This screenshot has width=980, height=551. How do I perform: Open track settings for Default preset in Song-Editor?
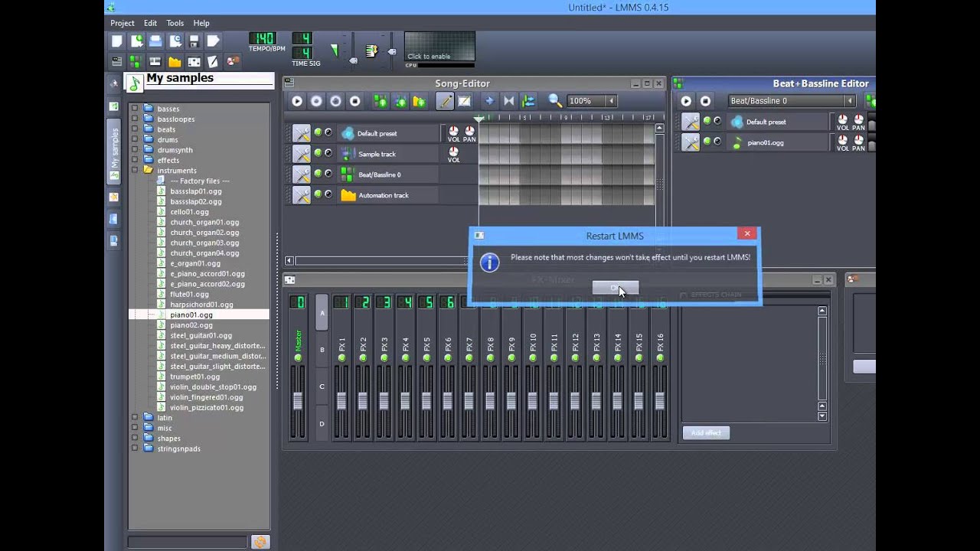coord(302,133)
